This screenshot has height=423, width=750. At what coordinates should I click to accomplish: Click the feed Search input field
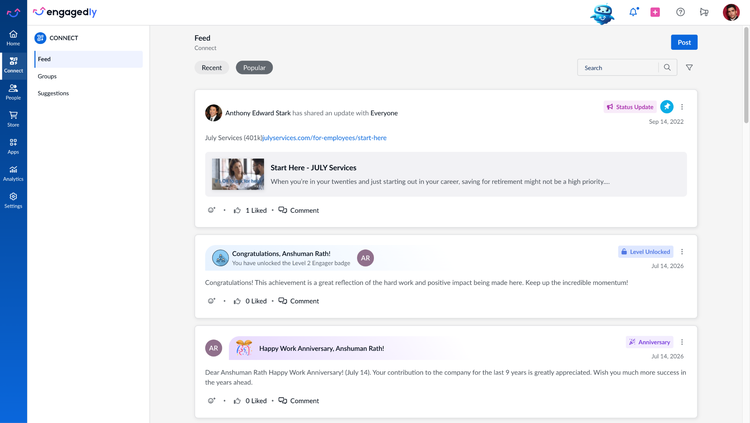point(618,67)
